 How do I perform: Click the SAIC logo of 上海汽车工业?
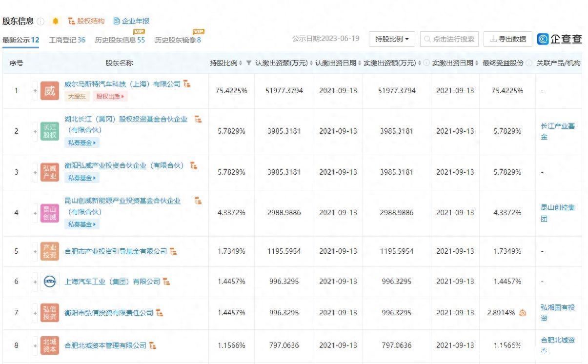(x=50, y=282)
